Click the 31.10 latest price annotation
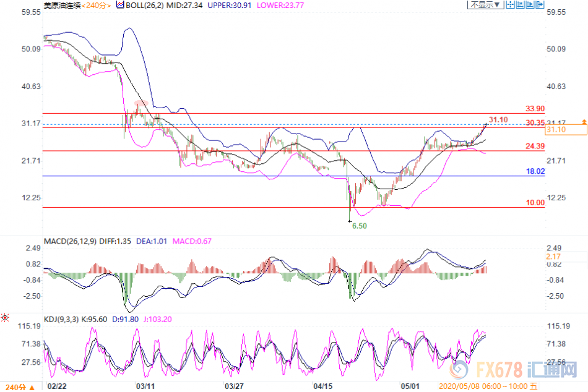 tap(498, 120)
